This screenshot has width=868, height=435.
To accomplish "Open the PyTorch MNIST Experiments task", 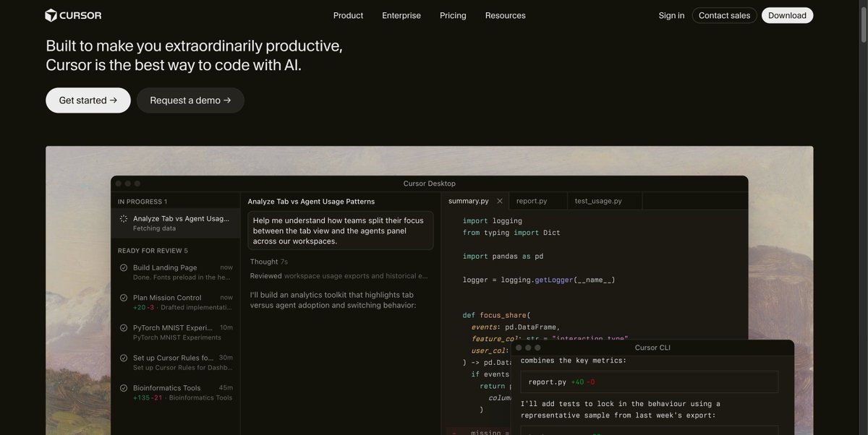I will (176, 332).
